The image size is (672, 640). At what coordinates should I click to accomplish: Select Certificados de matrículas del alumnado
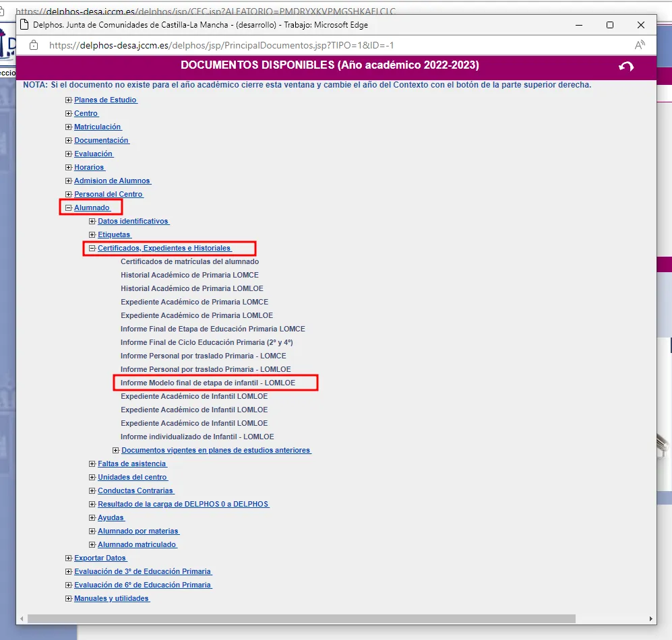tap(190, 261)
